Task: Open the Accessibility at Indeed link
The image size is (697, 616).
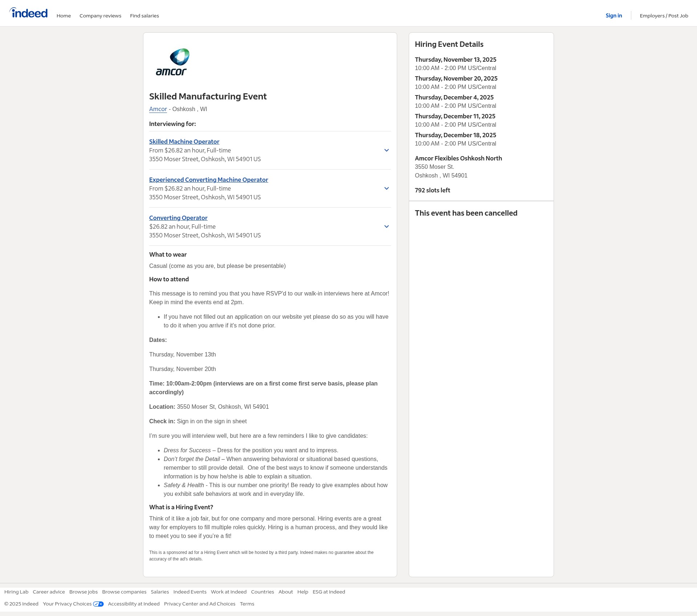Action: (134, 604)
